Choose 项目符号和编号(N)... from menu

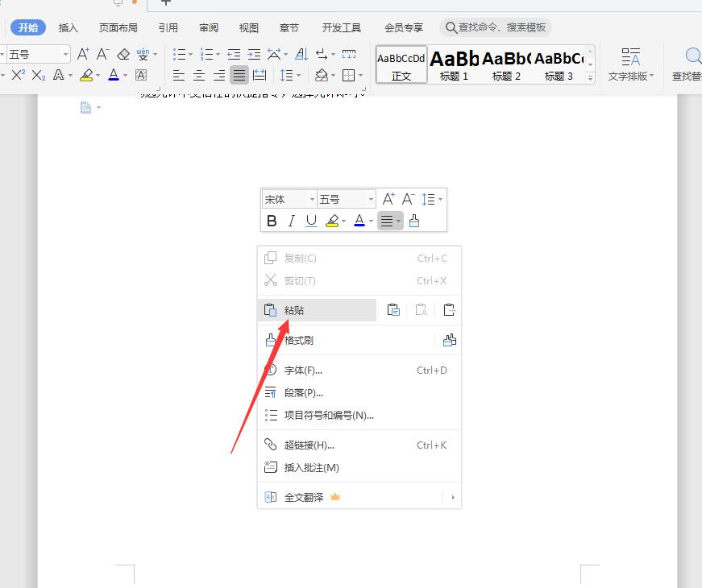click(359, 416)
